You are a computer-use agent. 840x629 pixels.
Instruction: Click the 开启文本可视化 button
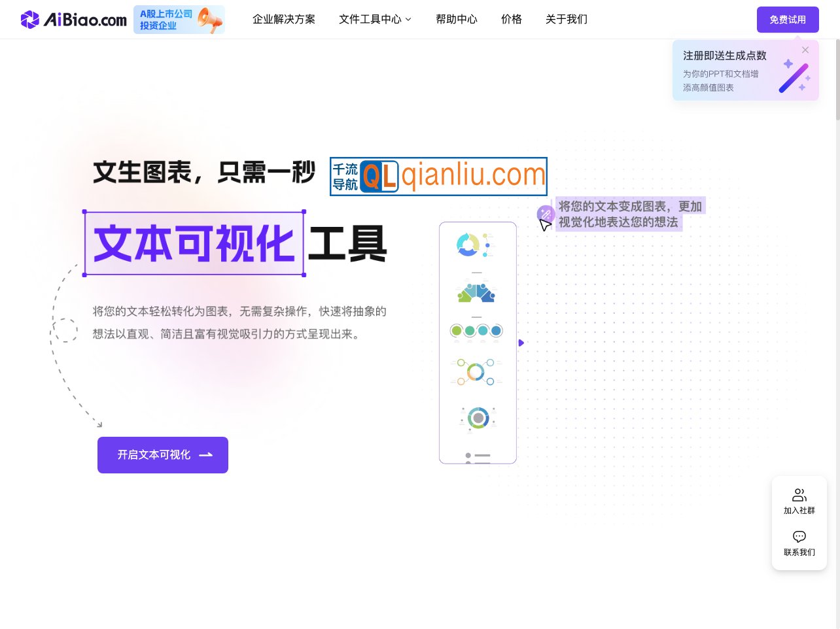point(163,455)
